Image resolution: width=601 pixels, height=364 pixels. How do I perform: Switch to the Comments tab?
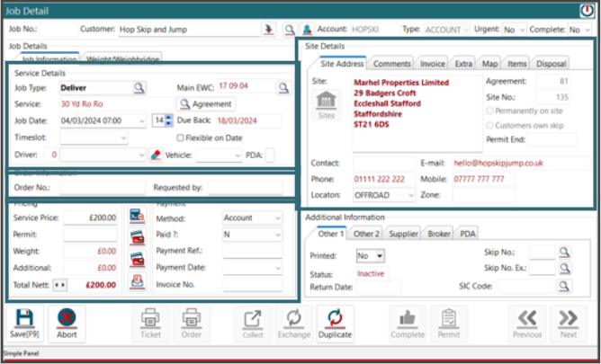[391, 64]
